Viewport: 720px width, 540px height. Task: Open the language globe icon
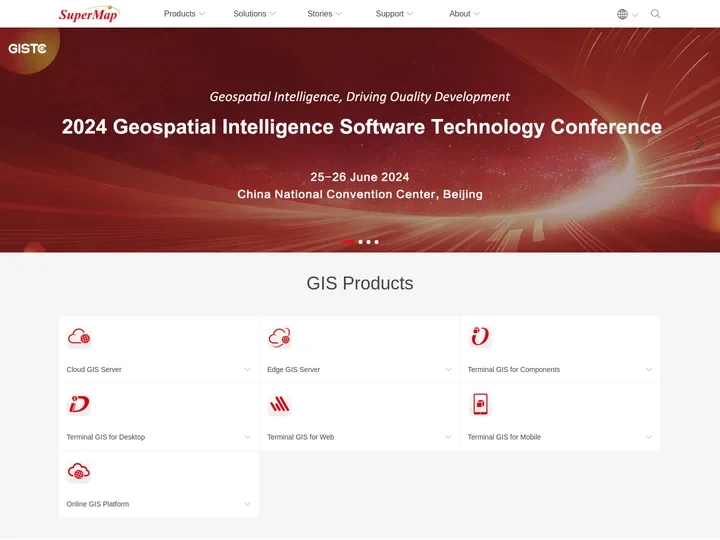point(622,14)
